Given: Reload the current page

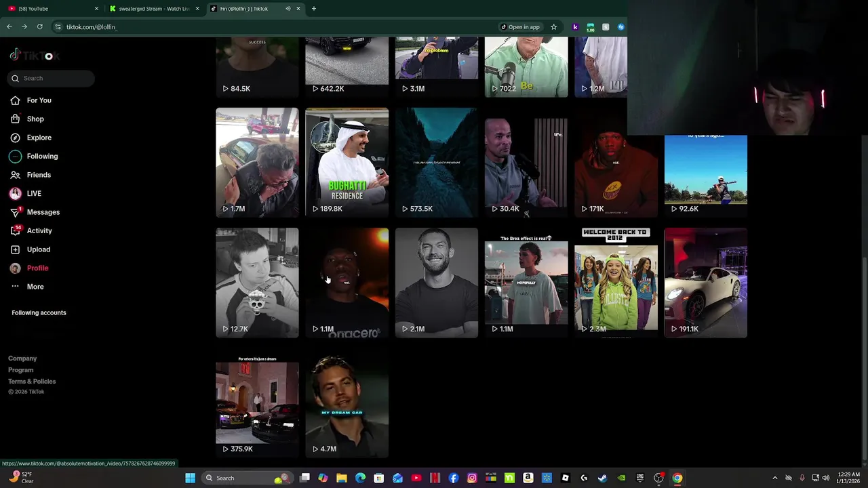Looking at the screenshot, I should 40,27.
